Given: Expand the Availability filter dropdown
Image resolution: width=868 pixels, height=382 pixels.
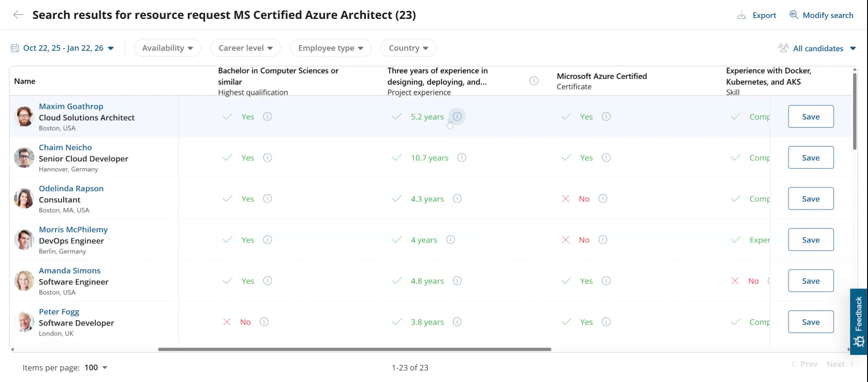Looking at the screenshot, I should tap(167, 48).
